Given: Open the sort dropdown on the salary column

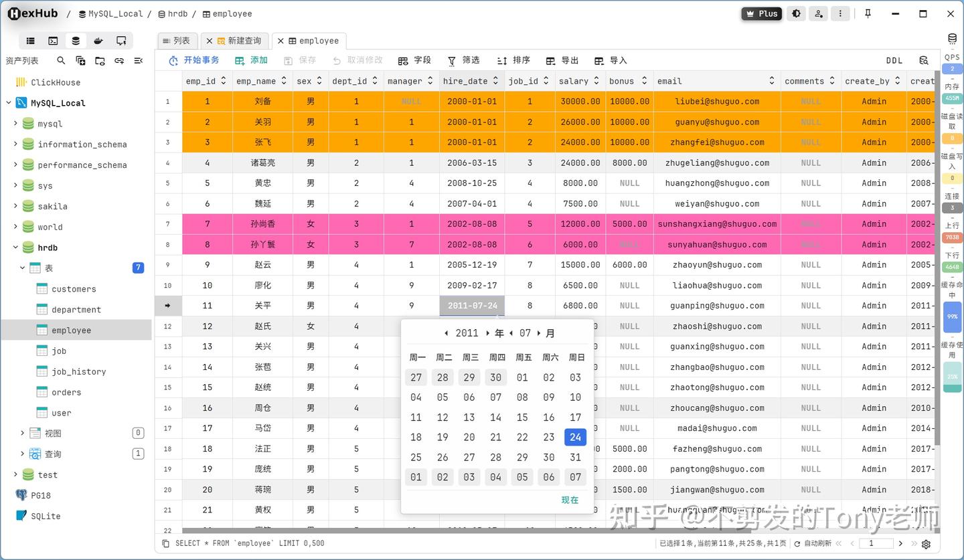Looking at the screenshot, I should click(x=596, y=81).
